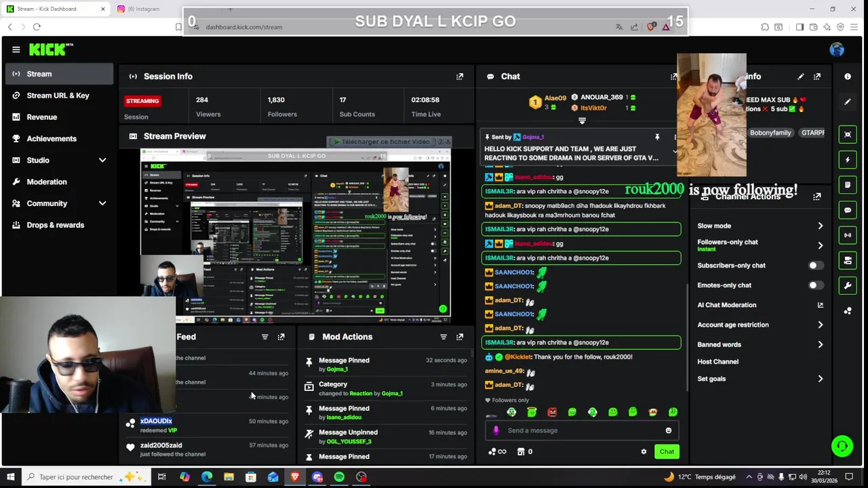This screenshot has width=868, height=488.
Task: Enable Emotes-only chat
Action: click(816, 285)
